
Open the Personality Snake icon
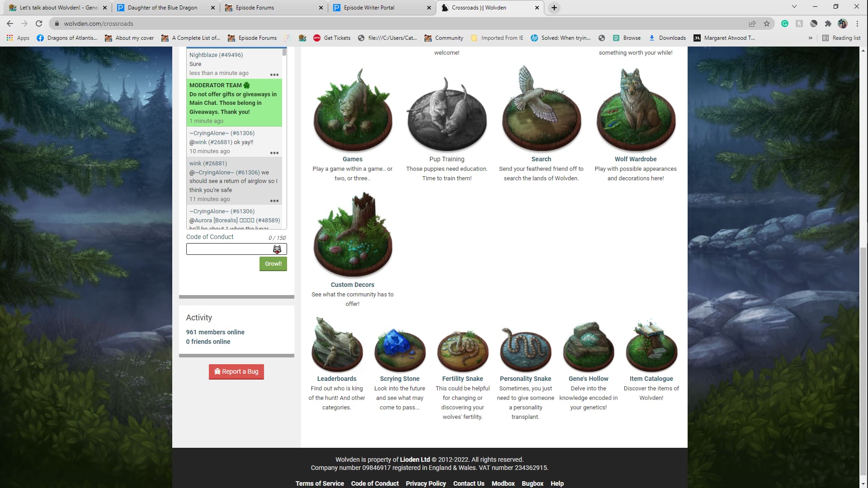pos(525,349)
